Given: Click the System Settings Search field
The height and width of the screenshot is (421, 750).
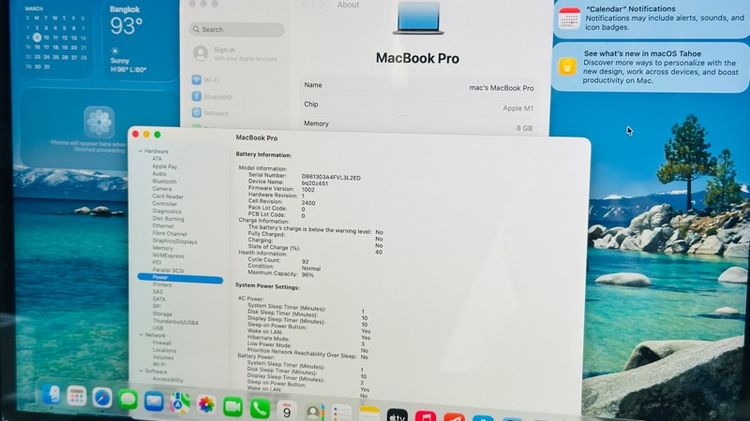Looking at the screenshot, I should [x=237, y=29].
